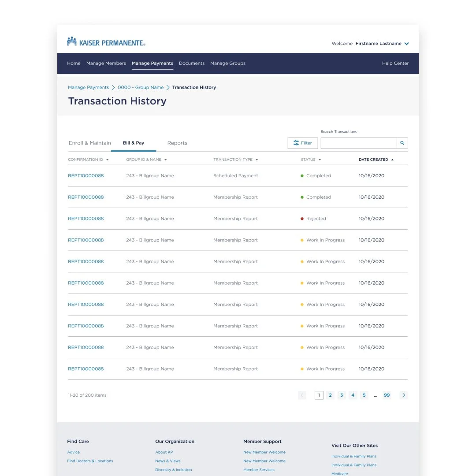
Task: Click the Kaiser Permanente logo
Action: (x=106, y=41)
